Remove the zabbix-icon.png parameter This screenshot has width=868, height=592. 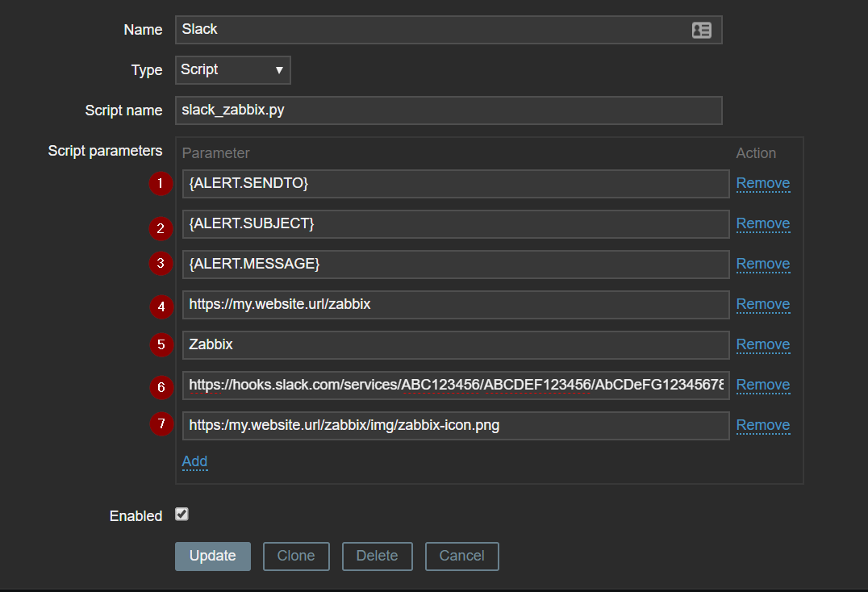tap(763, 426)
